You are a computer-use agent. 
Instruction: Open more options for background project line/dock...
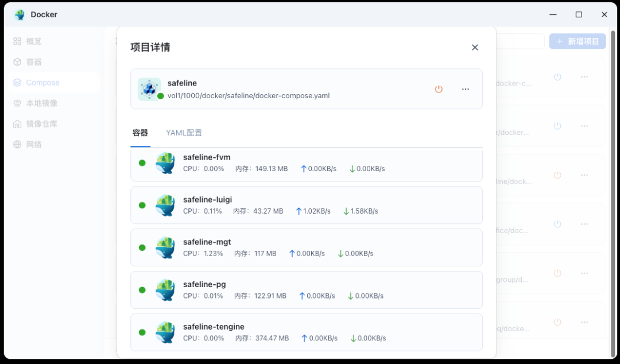point(584,175)
